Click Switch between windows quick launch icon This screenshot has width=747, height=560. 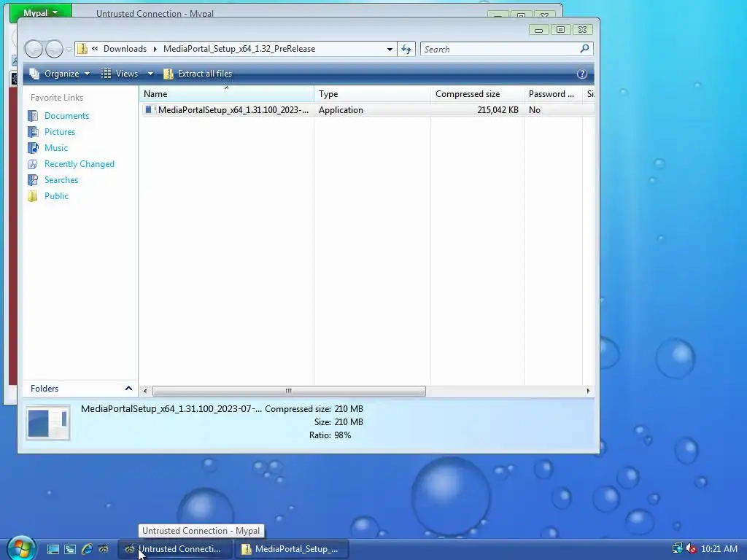(x=70, y=549)
